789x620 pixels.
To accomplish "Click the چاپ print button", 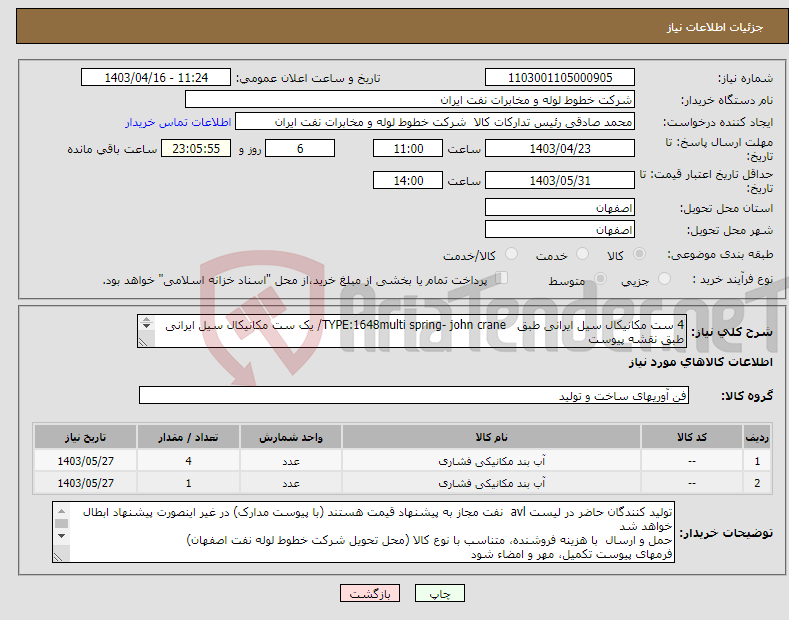I will pos(440,594).
